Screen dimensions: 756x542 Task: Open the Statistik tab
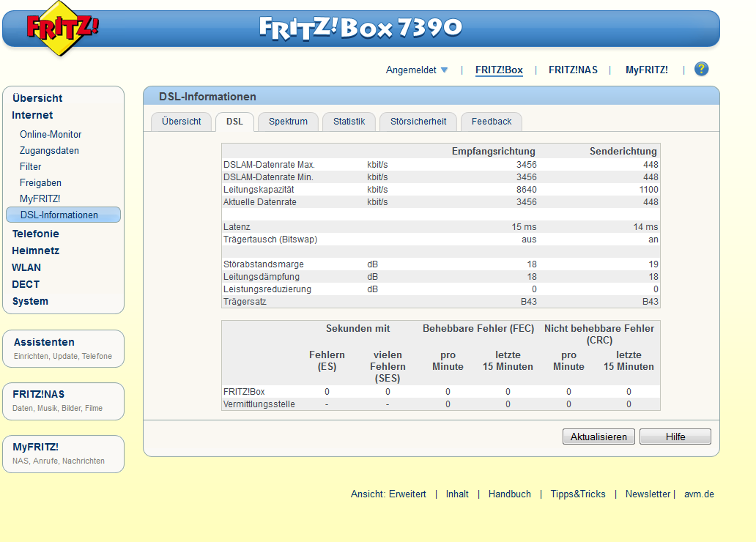(349, 122)
